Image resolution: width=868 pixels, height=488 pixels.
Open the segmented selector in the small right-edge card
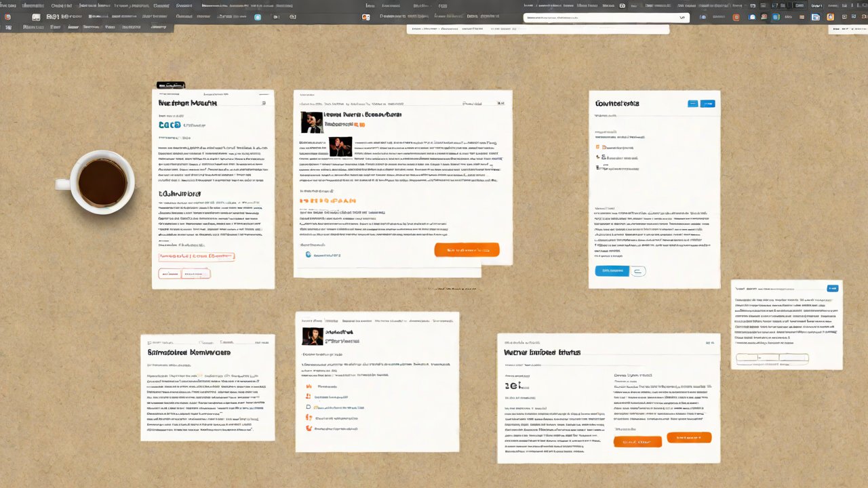(772, 357)
